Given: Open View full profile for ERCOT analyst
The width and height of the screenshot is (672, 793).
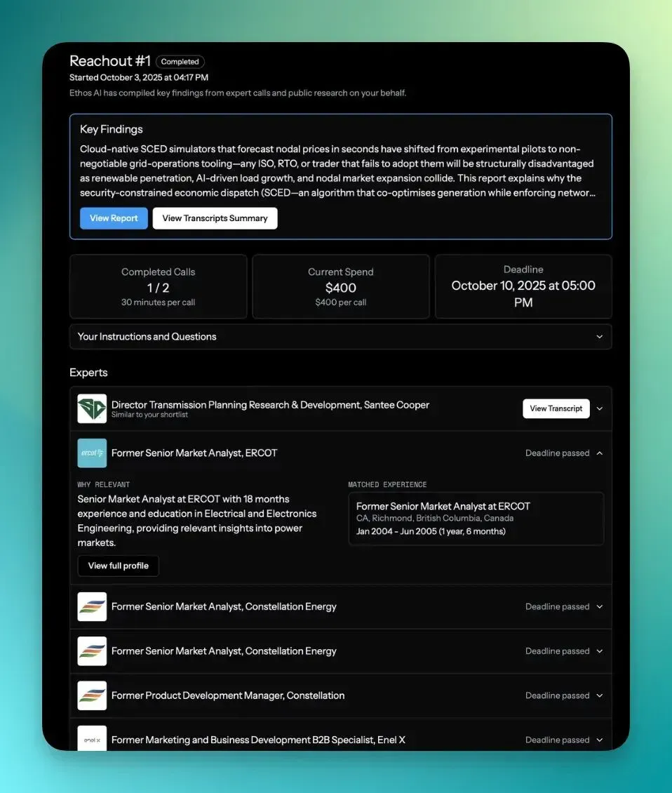Looking at the screenshot, I should 119,566.
